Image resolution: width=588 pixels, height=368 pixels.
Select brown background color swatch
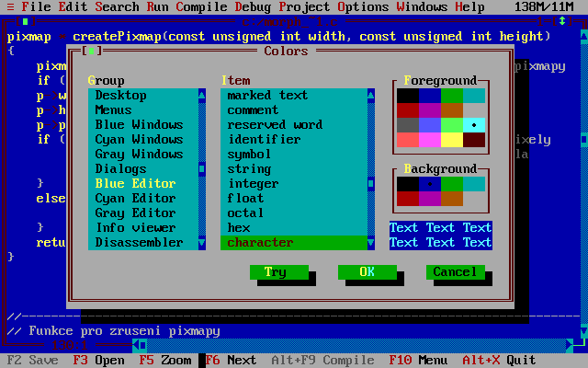point(452,199)
